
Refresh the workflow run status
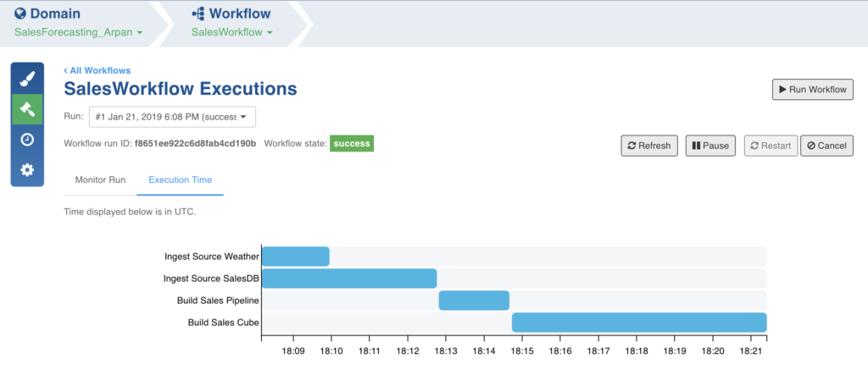coord(649,146)
